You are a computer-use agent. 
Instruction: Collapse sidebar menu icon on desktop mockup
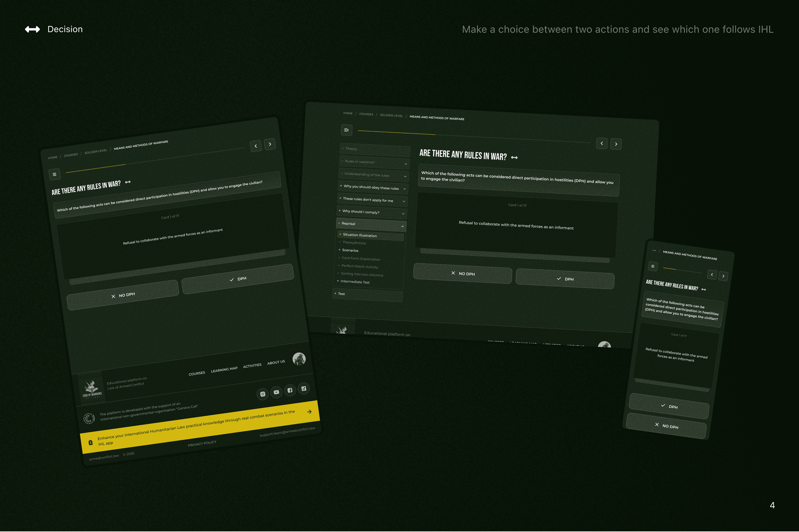[x=346, y=130]
